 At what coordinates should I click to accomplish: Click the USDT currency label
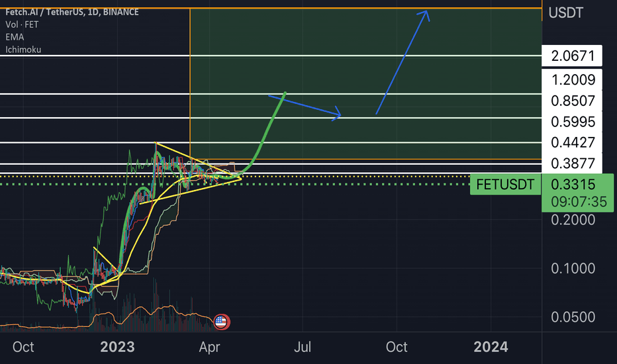pos(565,13)
